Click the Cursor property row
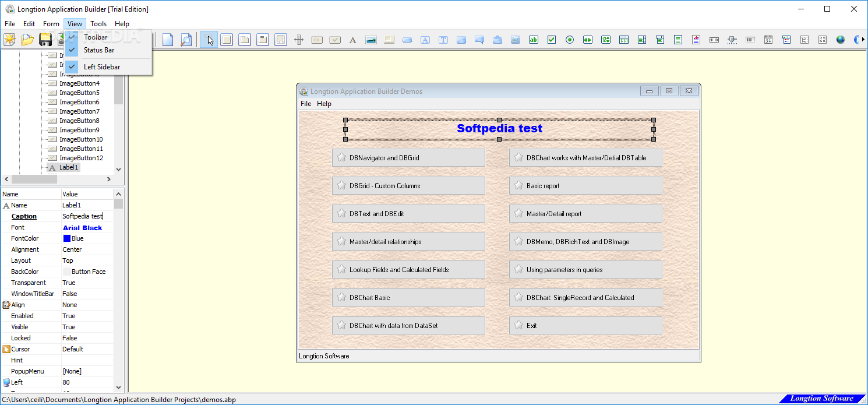The height and width of the screenshot is (405, 868). (57, 349)
